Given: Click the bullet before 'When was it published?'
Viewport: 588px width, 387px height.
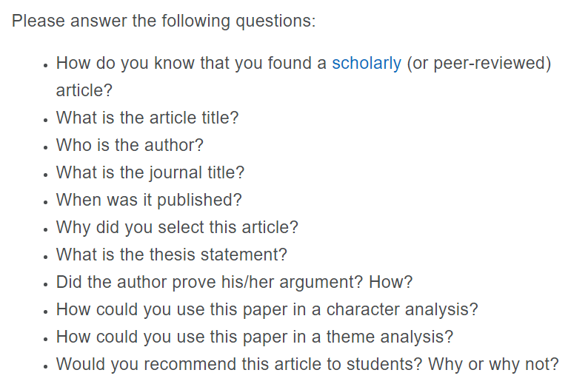Looking at the screenshot, I should click(45, 202).
